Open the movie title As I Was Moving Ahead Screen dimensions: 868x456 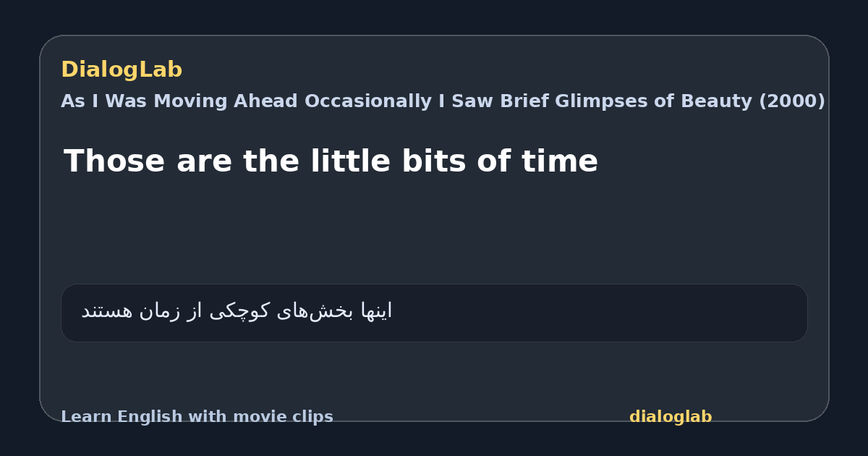[x=443, y=101]
